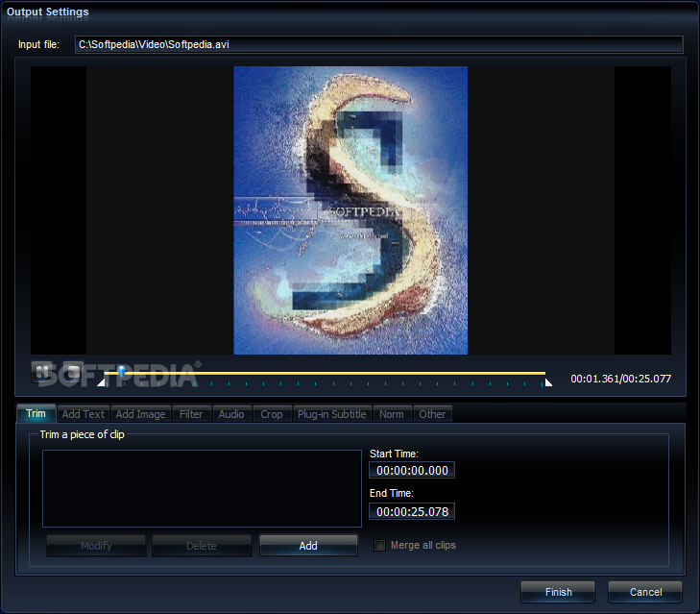Click the blue playhead on the timeline
The width and height of the screenshot is (700, 614).
(x=121, y=371)
